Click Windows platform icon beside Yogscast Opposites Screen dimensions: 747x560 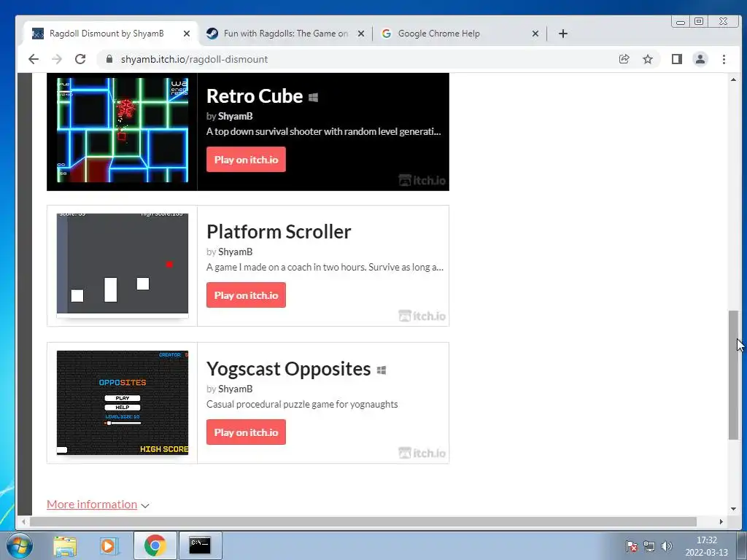[x=381, y=370]
